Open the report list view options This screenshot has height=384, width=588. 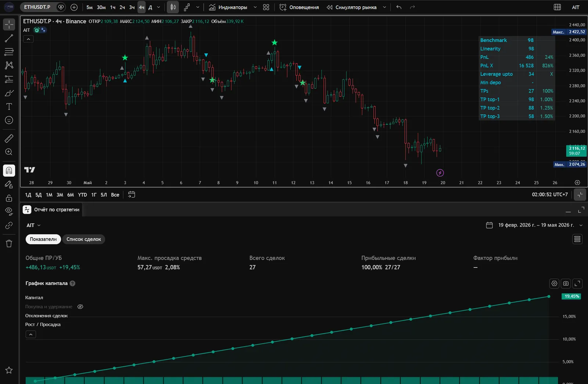(577, 239)
